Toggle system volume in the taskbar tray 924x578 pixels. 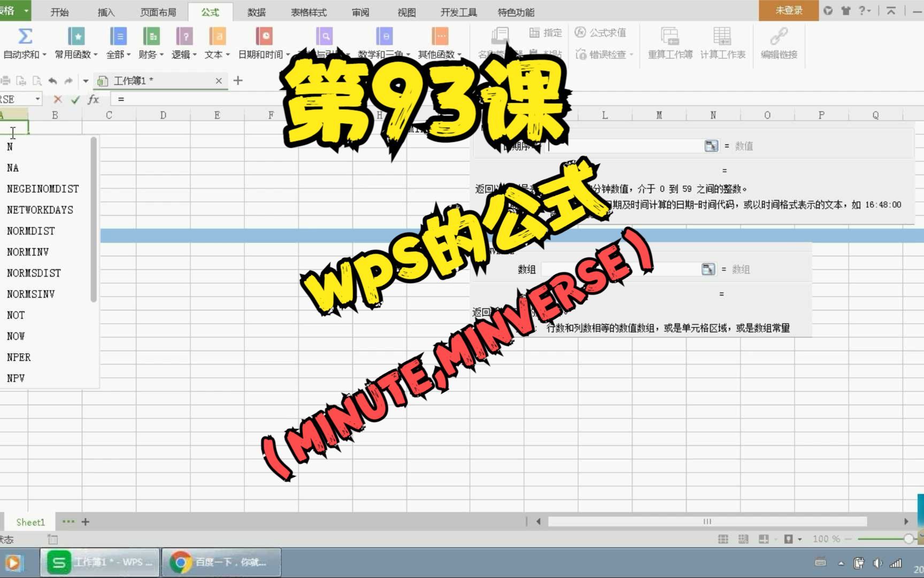point(877,562)
